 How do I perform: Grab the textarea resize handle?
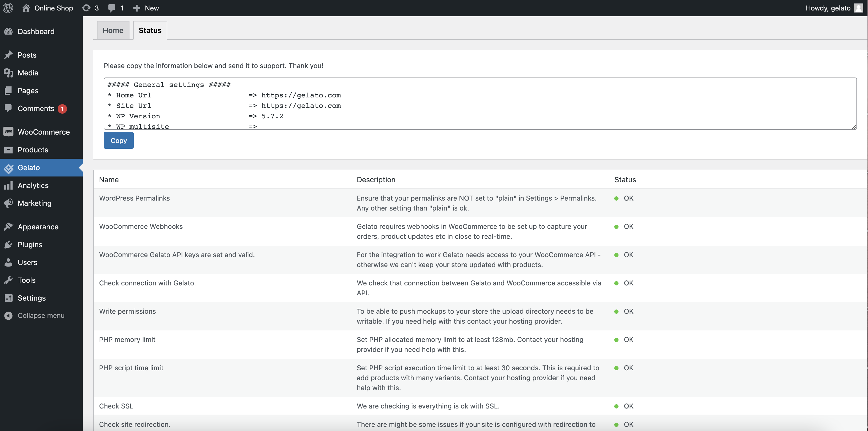click(x=854, y=127)
